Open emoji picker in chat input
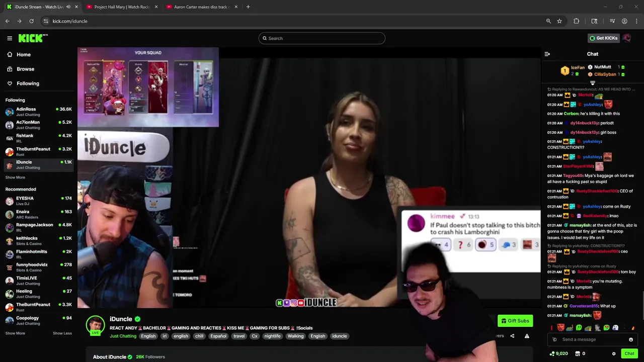Screen dimensions: 644x362 (x=631, y=339)
